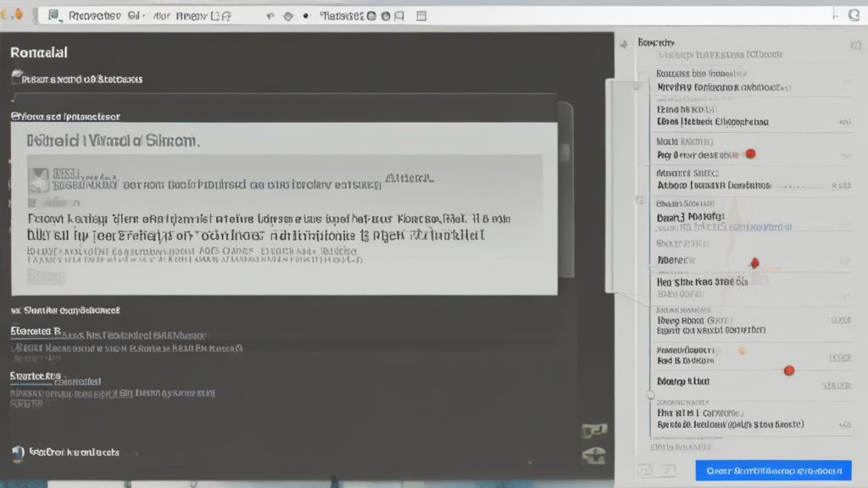Click the magnifier icon in the top toolbar
The width and height of the screenshot is (868, 488).
854,15
